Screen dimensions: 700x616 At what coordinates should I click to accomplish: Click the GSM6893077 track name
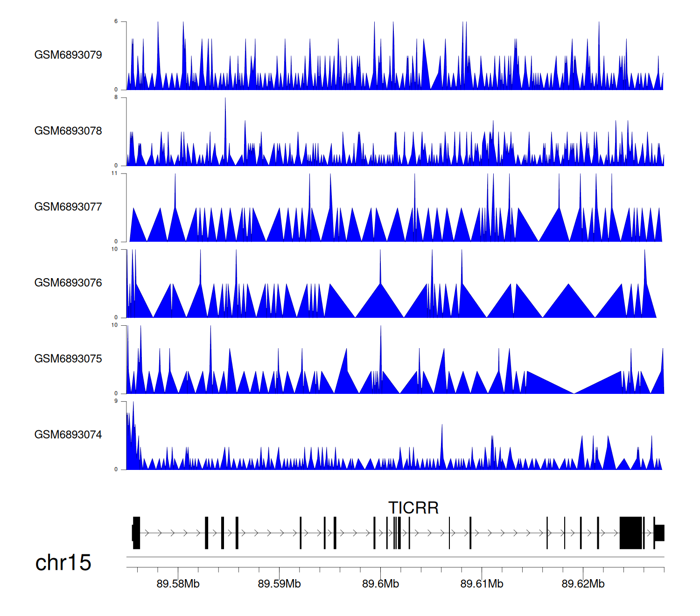[68, 207]
